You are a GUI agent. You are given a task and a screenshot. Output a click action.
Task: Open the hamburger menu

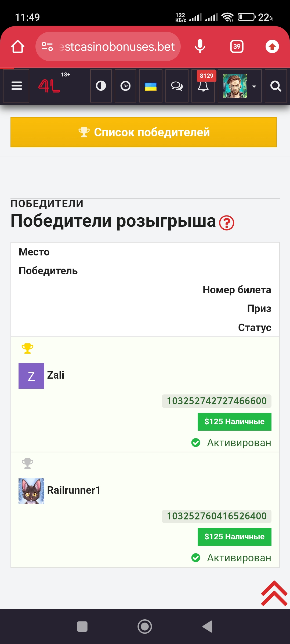coord(16,86)
